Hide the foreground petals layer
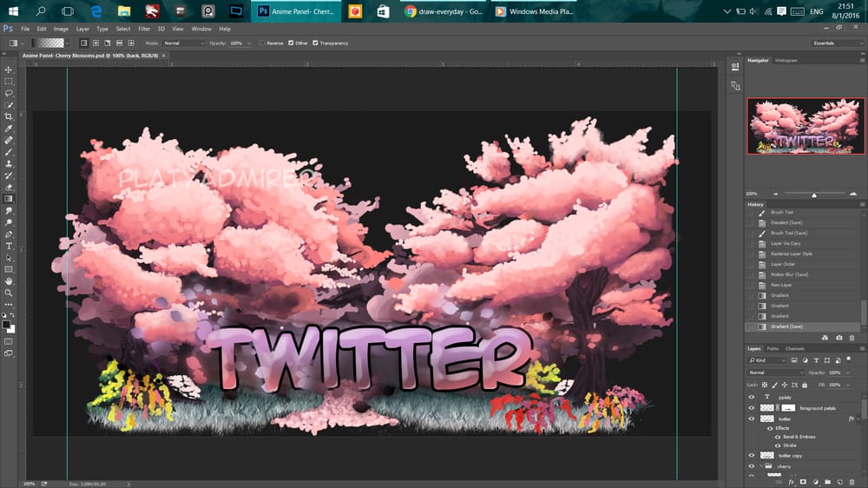 click(x=751, y=408)
